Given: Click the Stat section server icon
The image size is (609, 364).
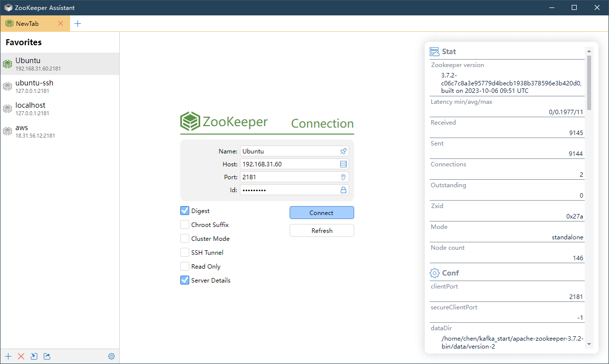Looking at the screenshot, I should pyautogui.click(x=435, y=52).
